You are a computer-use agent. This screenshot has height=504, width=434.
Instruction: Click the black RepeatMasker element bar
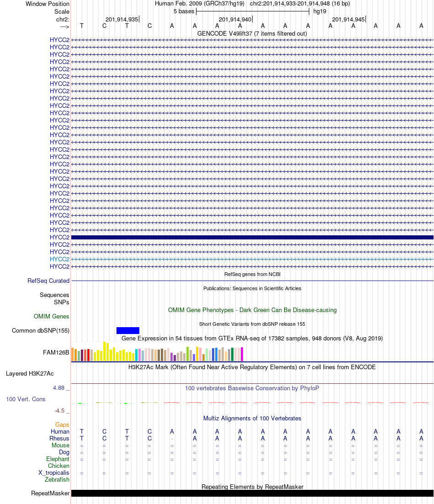(x=252, y=493)
